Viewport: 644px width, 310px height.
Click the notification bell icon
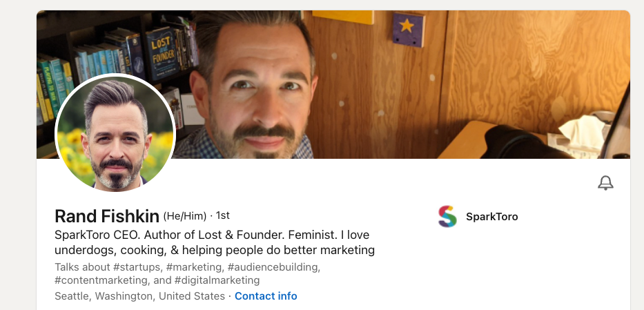[605, 183]
